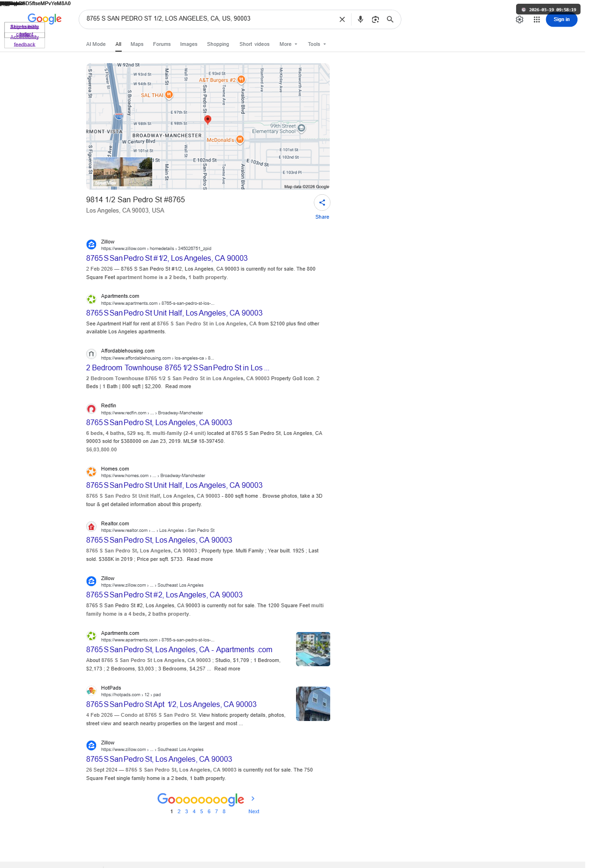
Task: Click Read more on the Affordablehousing snippet
Action: [x=178, y=386]
